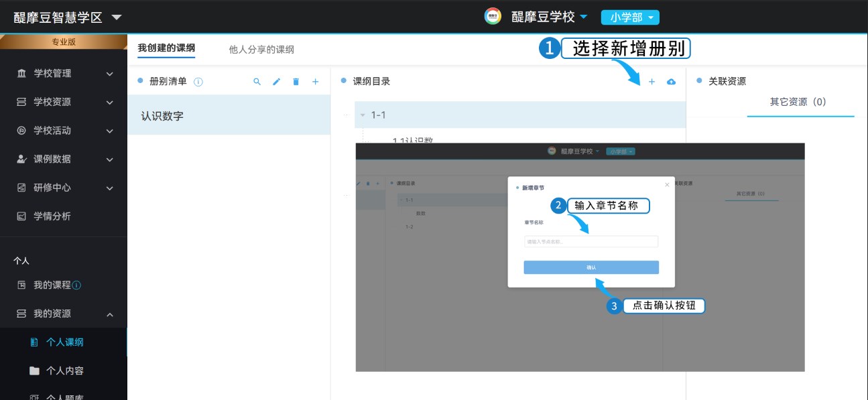Open the 醍摩豆智慧学区 dropdown

[116, 17]
